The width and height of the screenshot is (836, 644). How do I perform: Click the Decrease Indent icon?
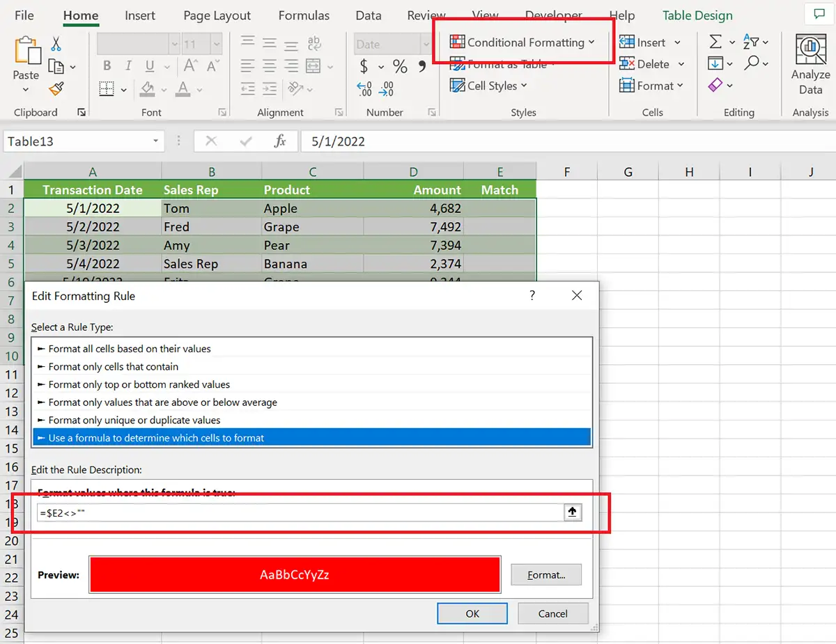click(x=248, y=88)
